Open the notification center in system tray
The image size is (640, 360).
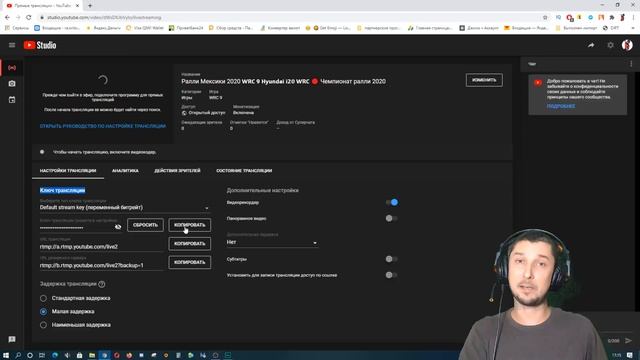point(630,356)
